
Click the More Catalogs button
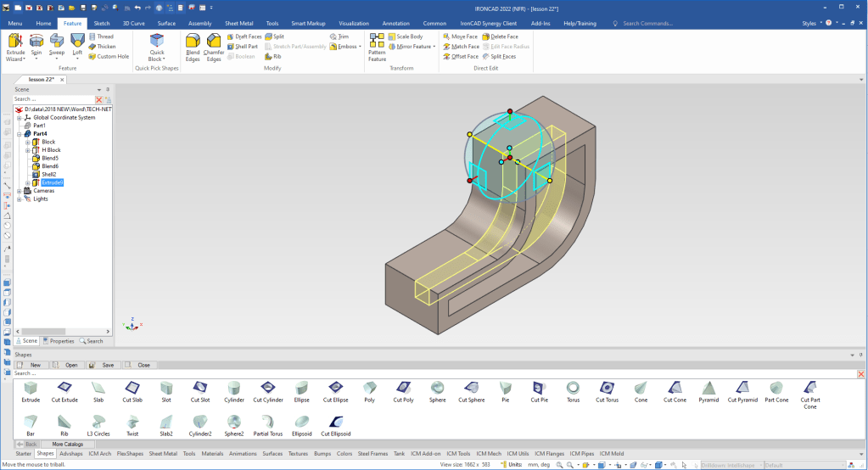click(68, 444)
